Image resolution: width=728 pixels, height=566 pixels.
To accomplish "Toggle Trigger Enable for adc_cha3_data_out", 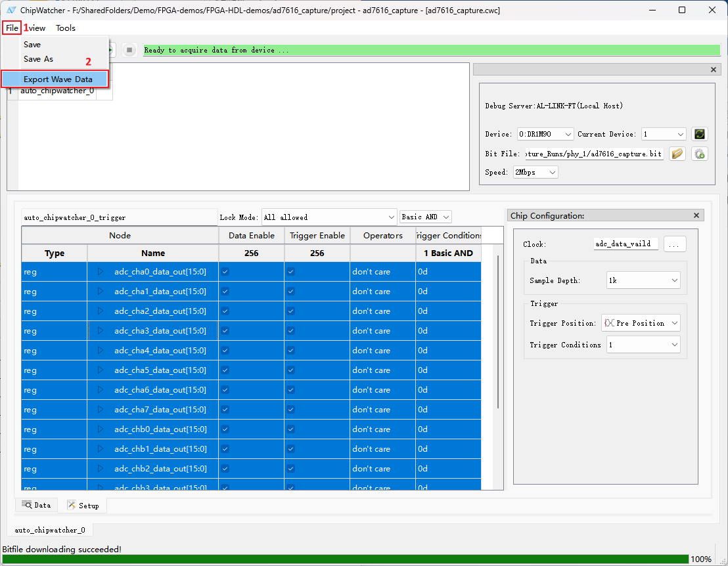I will (x=291, y=331).
